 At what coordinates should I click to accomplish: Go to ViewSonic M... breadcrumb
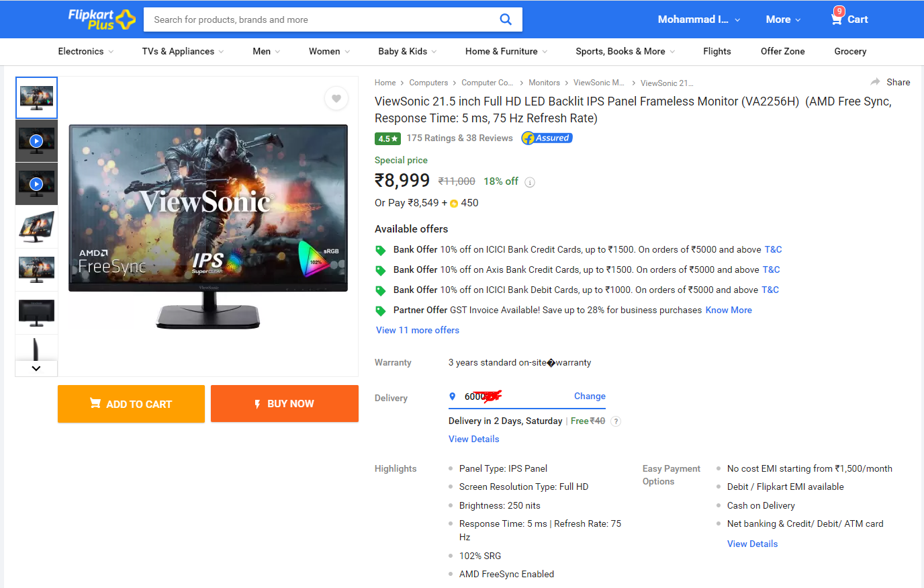point(599,83)
